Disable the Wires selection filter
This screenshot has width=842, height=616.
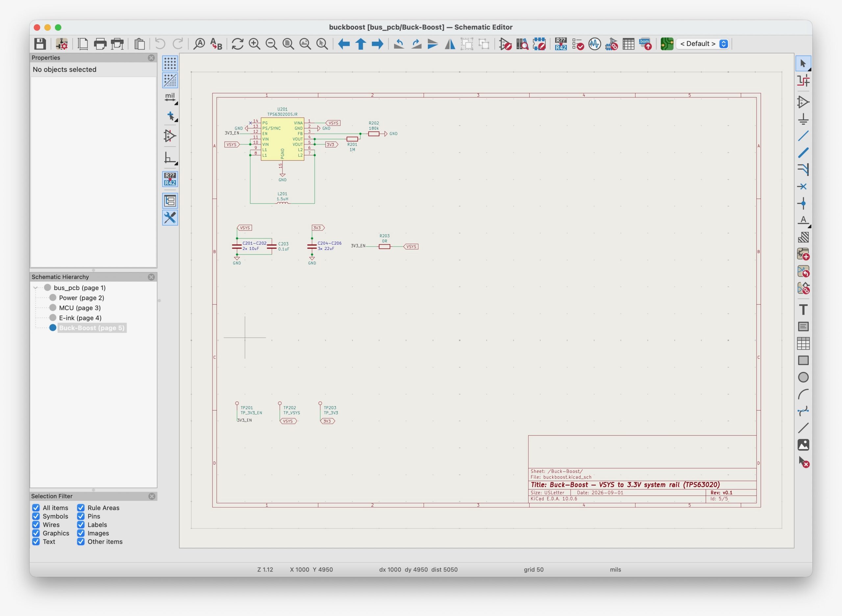[x=36, y=525]
